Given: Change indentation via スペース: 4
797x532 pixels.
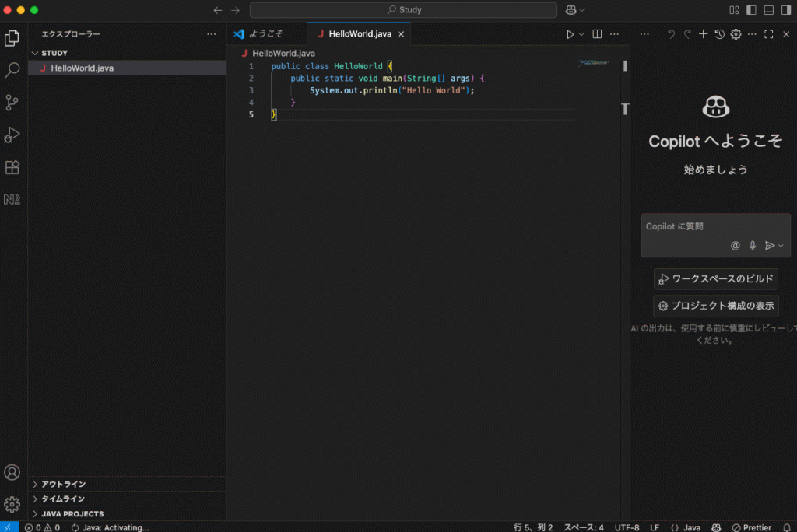Looking at the screenshot, I should point(584,527).
